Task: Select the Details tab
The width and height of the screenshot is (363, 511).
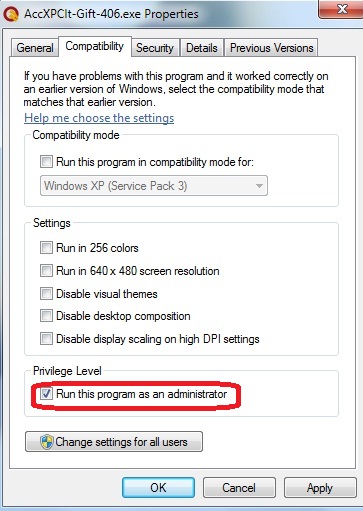Action: pos(202,48)
